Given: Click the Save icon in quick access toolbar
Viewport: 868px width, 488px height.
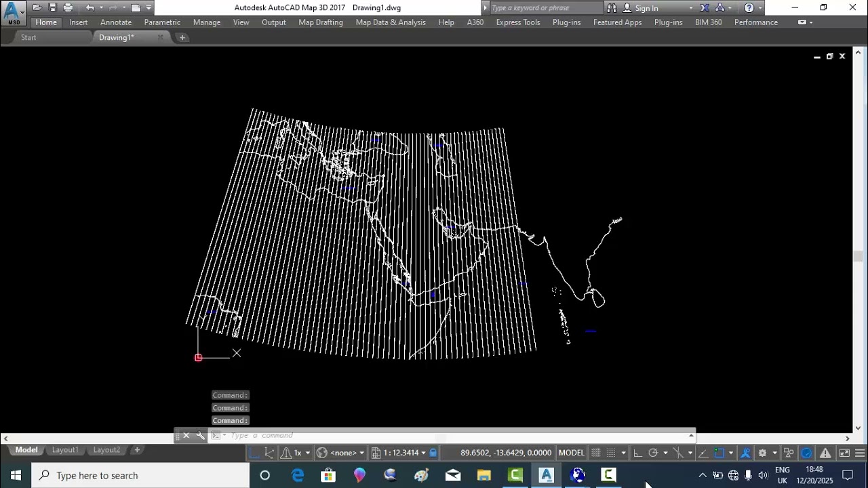Looking at the screenshot, I should tap(52, 7).
